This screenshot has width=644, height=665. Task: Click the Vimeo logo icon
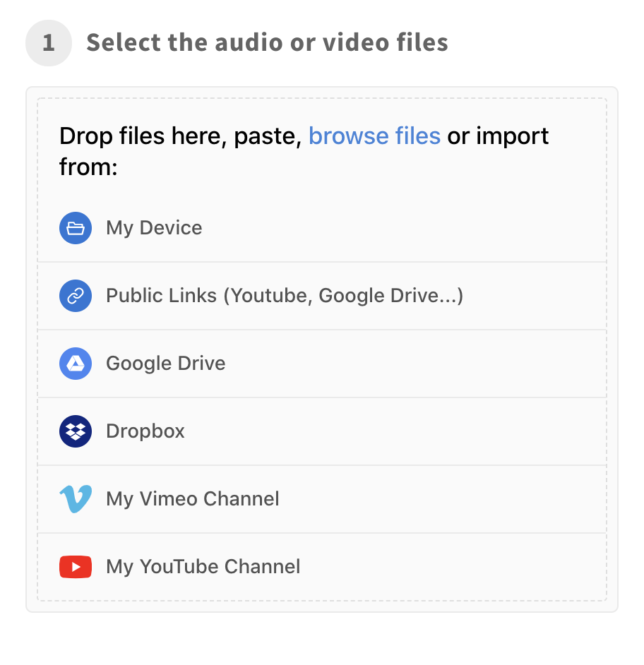tap(76, 499)
